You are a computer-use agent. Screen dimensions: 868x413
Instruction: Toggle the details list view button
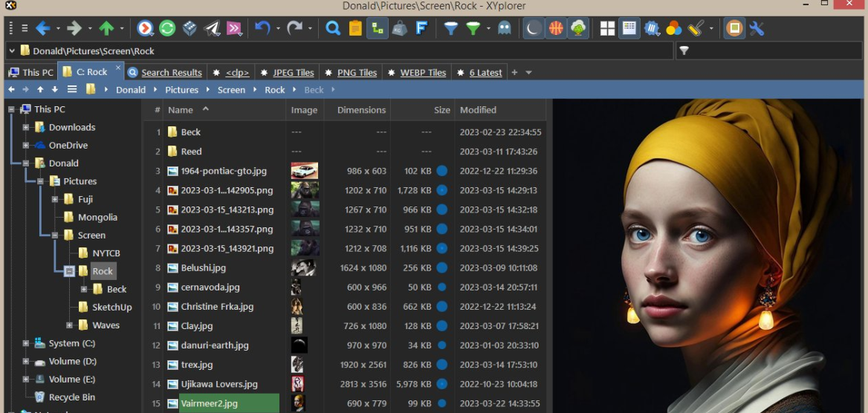[x=629, y=28]
